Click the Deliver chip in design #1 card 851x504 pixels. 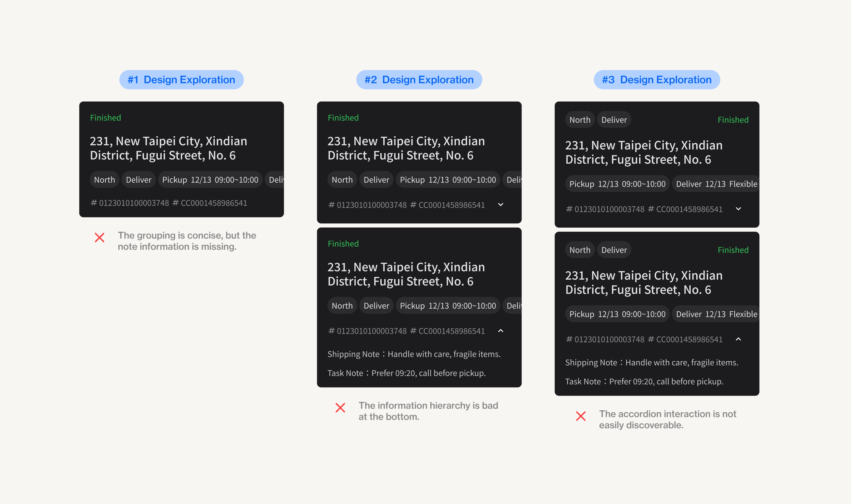[x=139, y=180]
